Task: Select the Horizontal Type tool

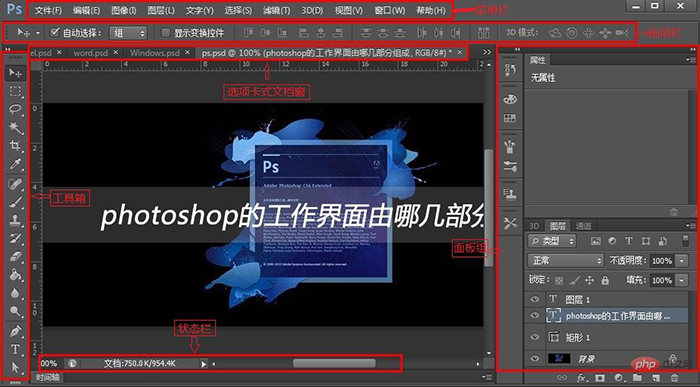Action: point(16,349)
